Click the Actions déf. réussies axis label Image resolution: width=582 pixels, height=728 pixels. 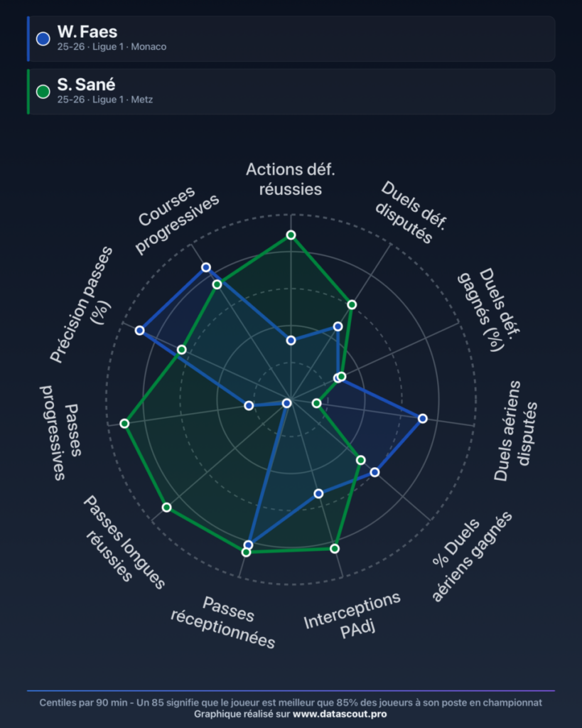click(291, 179)
